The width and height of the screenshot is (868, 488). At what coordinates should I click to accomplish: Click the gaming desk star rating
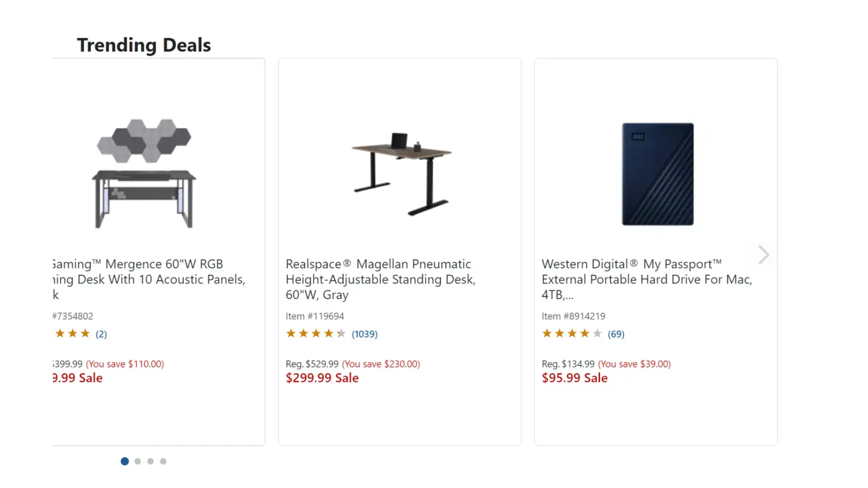[x=73, y=333]
